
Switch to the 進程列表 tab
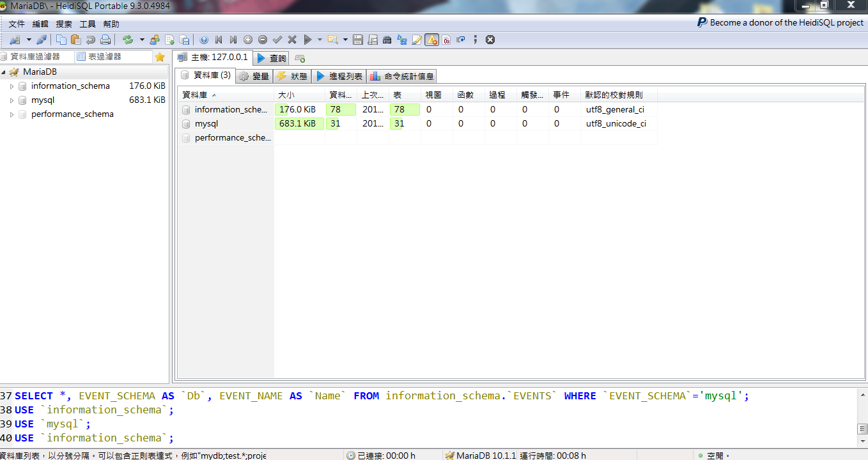(x=339, y=76)
